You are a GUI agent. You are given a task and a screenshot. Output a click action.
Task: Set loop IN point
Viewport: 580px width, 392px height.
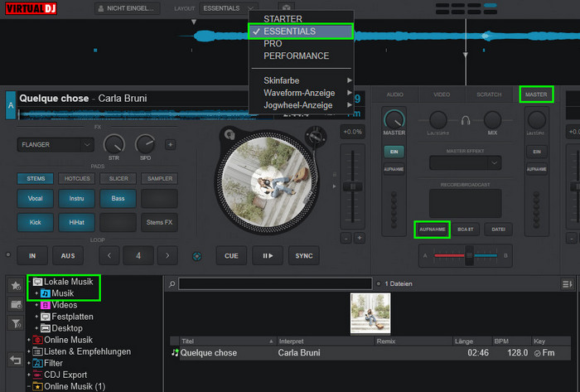(32, 256)
